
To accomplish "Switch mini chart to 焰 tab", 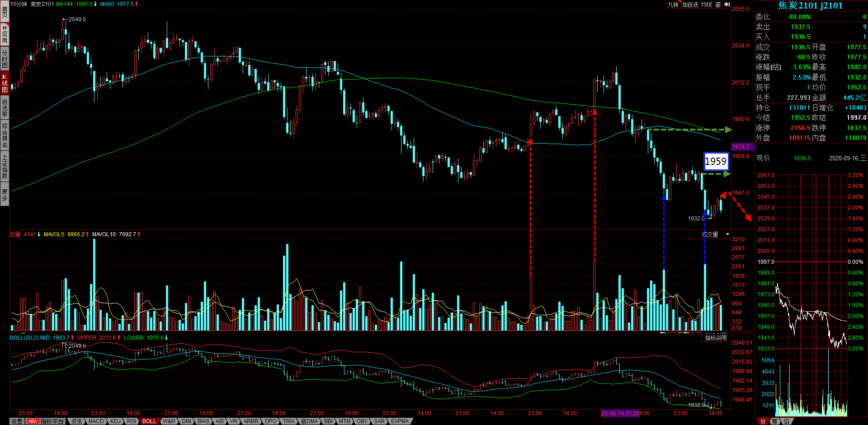I will click(786, 421).
